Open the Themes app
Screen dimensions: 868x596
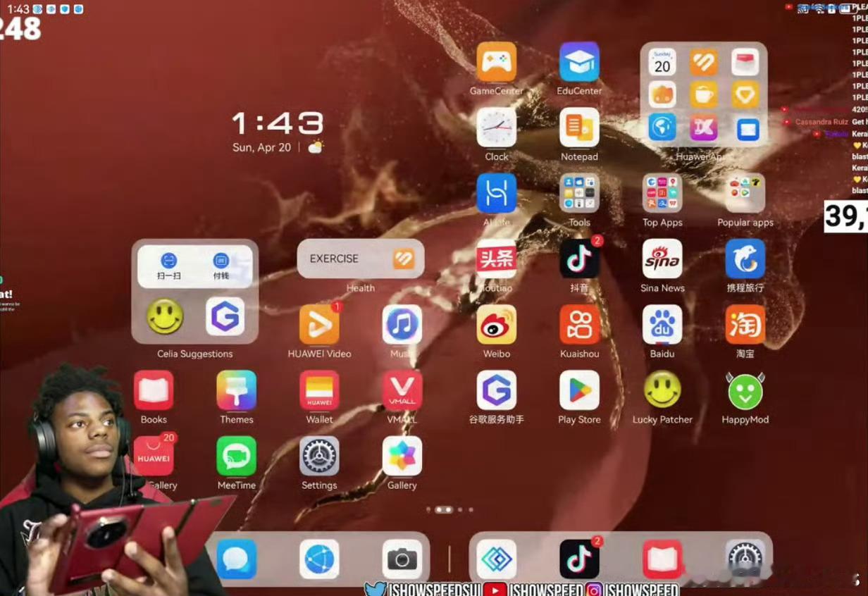click(236, 390)
